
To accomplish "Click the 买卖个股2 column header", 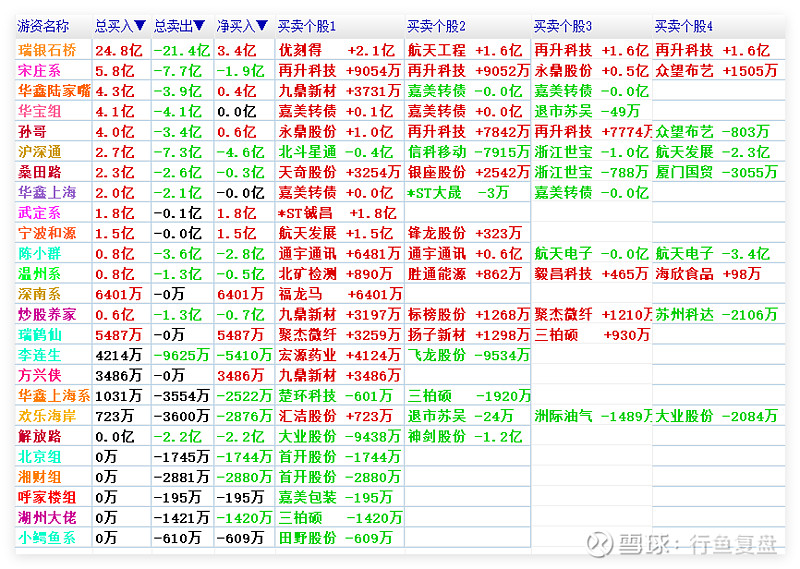I will (437, 26).
